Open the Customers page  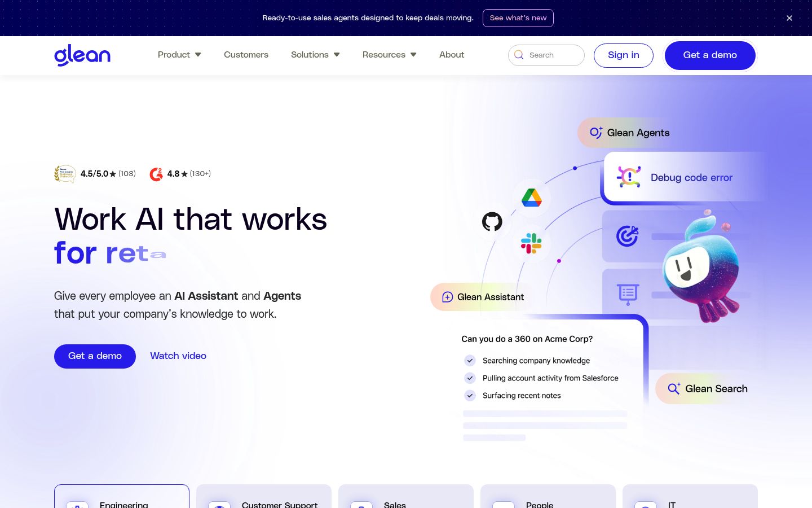point(246,55)
